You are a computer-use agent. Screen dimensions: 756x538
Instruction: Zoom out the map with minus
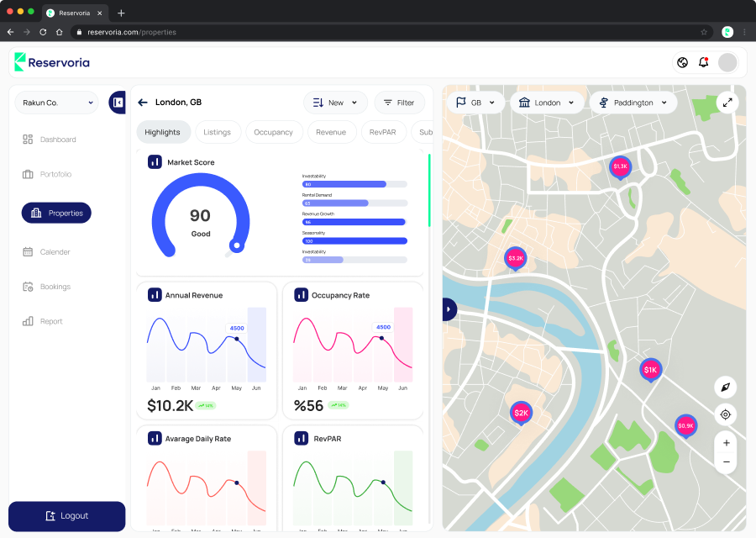tap(726, 462)
